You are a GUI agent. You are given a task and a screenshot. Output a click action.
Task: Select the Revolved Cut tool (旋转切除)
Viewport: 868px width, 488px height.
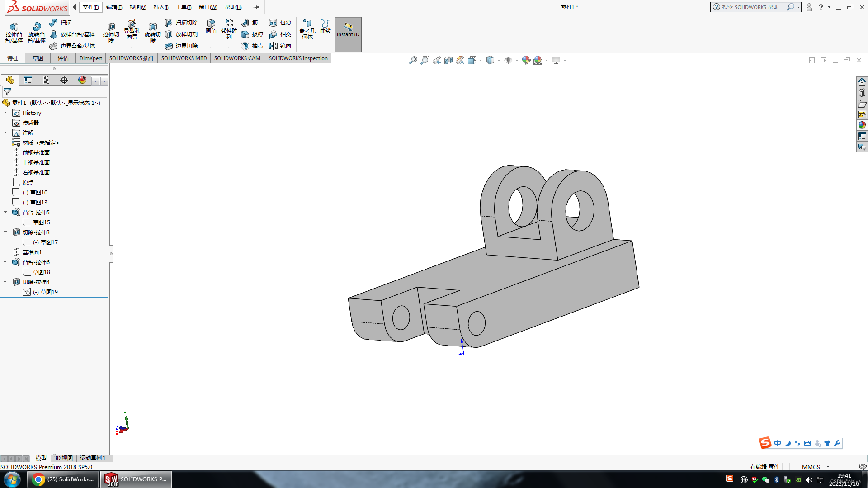coord(153,33)
